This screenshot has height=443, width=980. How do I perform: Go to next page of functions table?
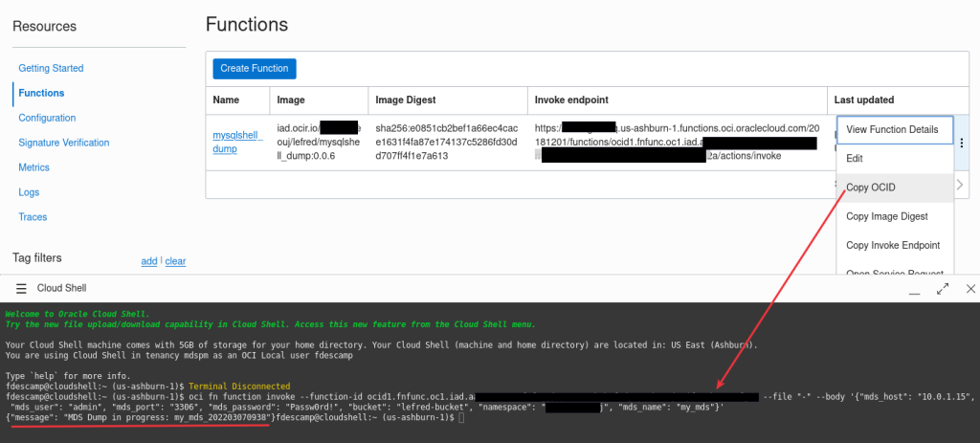(x=960, y=185)
